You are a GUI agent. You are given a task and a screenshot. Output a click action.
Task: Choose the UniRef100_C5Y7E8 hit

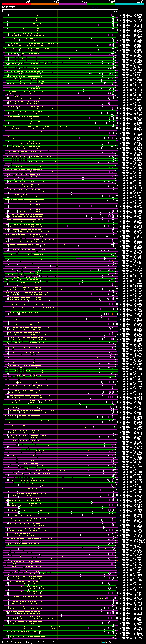point(131,75)
